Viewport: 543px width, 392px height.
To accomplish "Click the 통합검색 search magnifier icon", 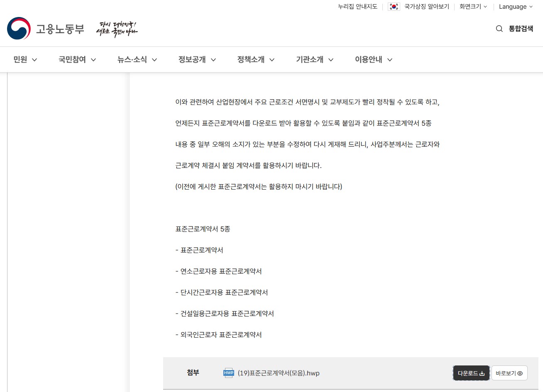I will (x=499, y=28).
